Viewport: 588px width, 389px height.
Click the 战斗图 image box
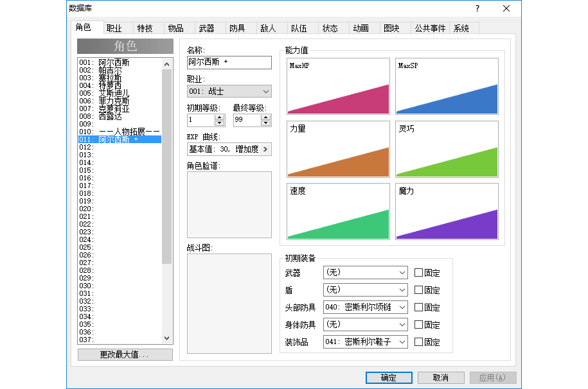(229, 304)
